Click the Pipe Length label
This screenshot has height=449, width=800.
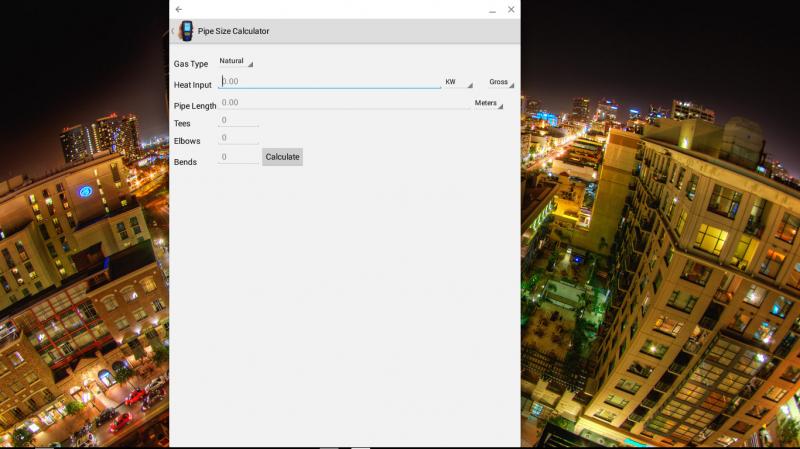[x=195, y=105]
